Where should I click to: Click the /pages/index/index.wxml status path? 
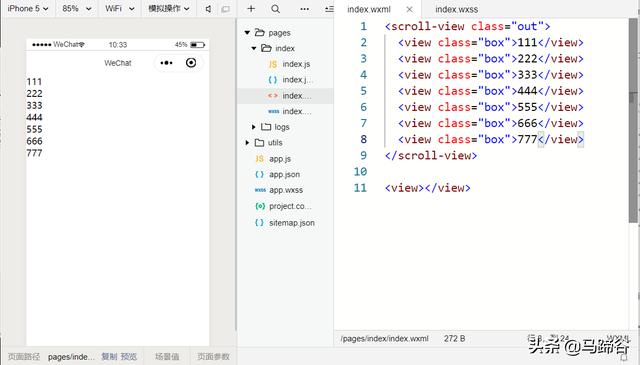click(384, 338)
